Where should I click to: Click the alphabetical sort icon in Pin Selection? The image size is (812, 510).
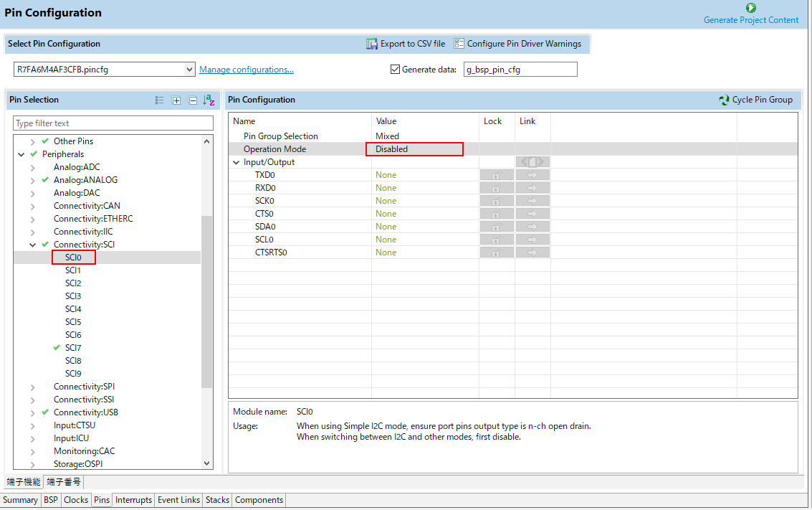(x=209, y=100)
